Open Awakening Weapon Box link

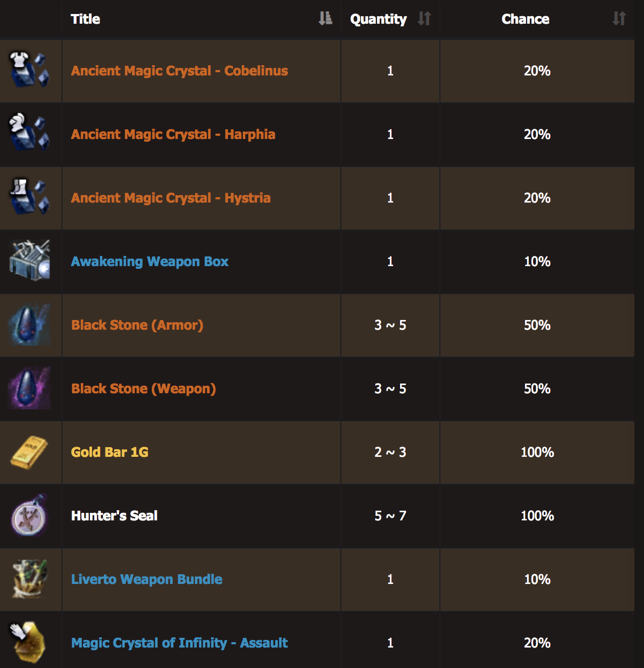[x=150, y=261]
